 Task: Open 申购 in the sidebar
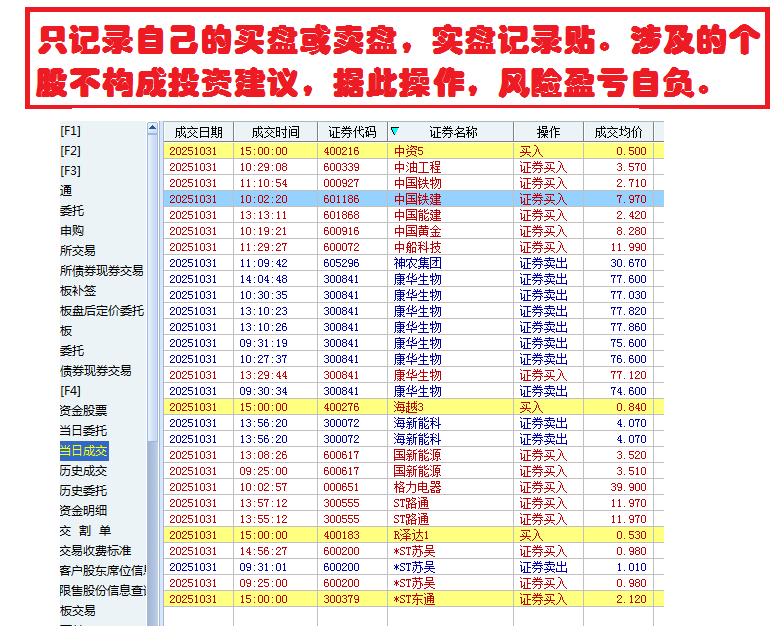click(x=72, y=231)
